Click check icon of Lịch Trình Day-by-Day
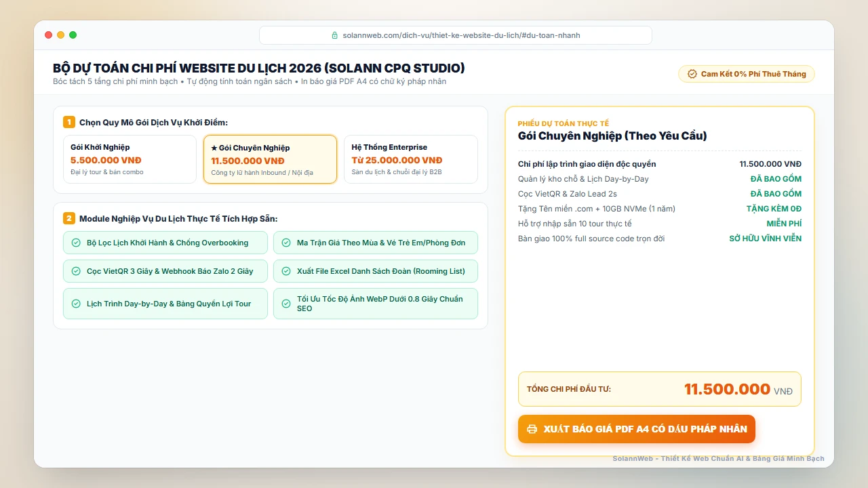The height and width of the screenshot is (488, 868). (x=76, y=304)
